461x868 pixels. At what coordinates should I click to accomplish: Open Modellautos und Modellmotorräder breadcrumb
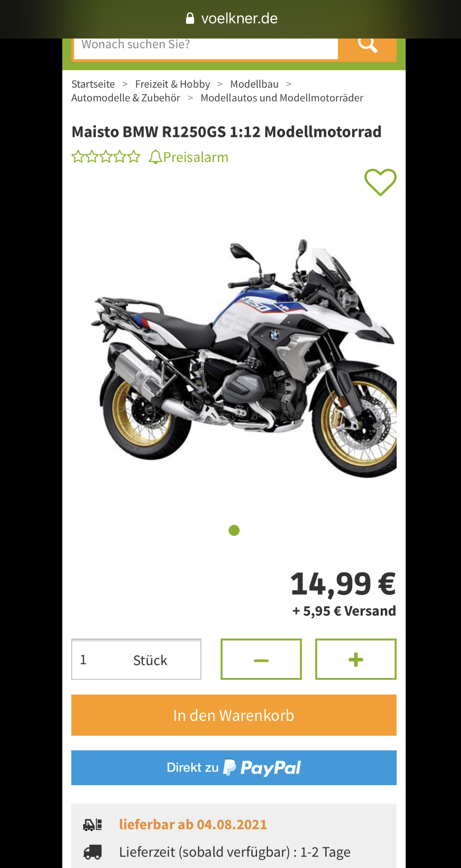click(x=282, y=98)
